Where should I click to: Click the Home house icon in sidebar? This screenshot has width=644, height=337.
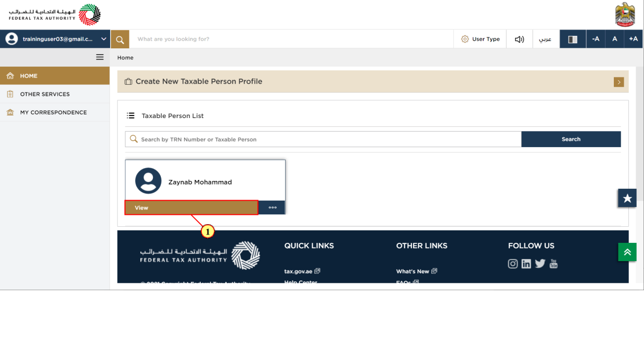[x=10, y=76]
